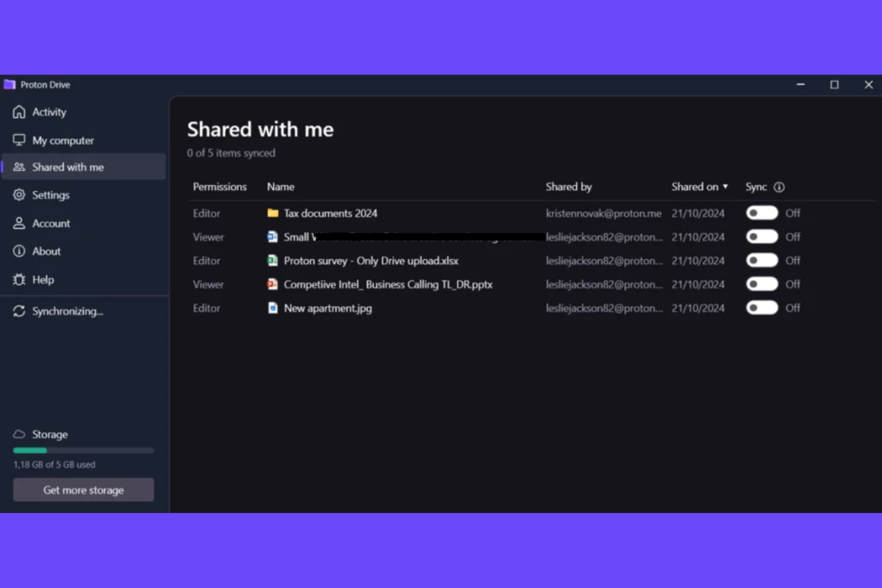Open the Help section label
This screenshot has height=588, width=882.
pyautogui.click(x=43, y=279)
